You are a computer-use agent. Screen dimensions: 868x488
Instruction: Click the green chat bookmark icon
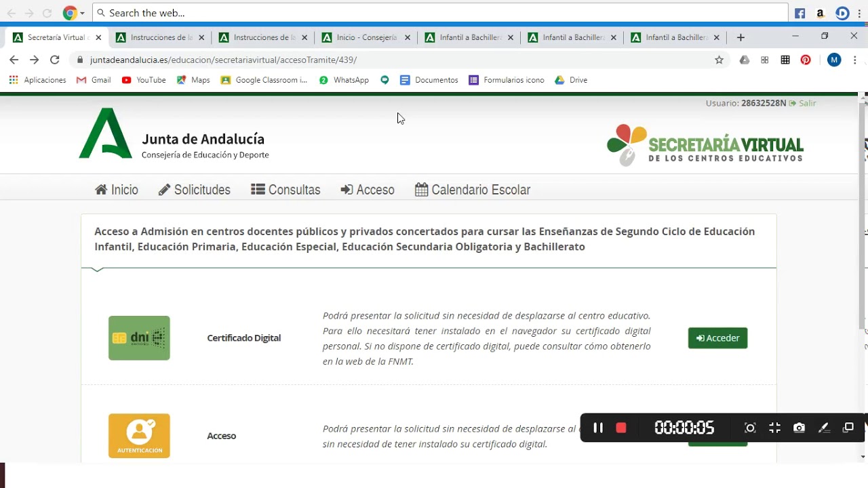point(384,80)
